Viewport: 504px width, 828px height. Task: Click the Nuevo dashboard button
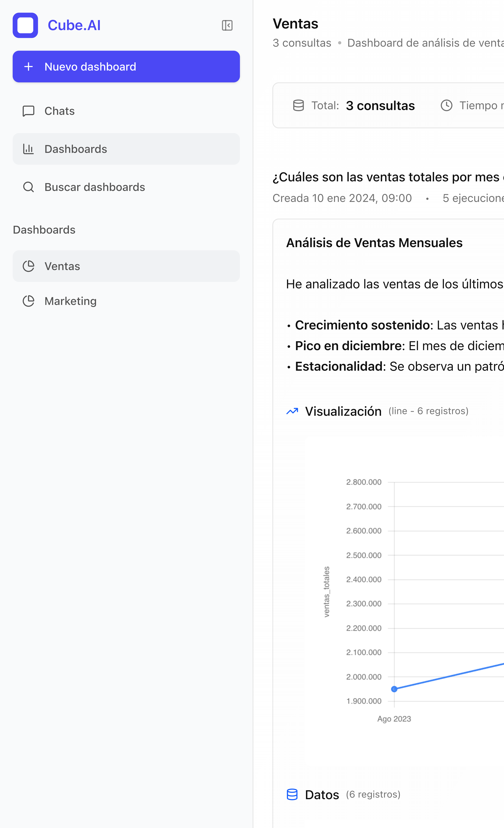pos(126,67)
